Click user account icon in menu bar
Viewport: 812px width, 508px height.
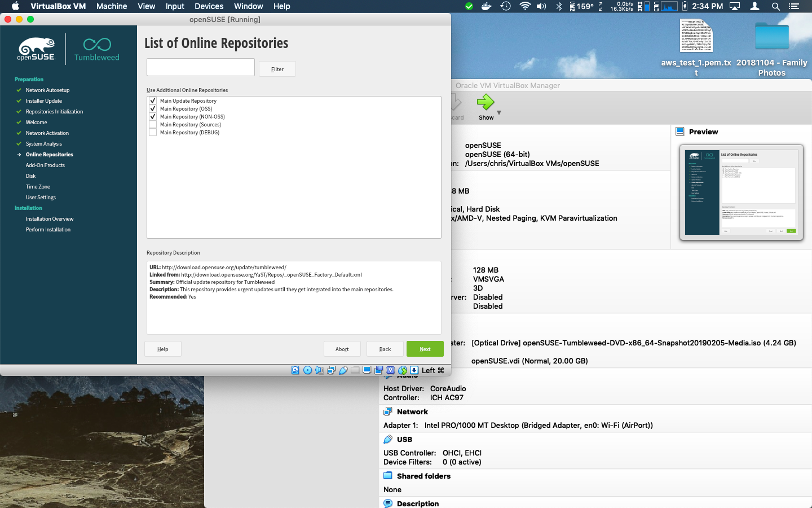click(x=755, y=6)
